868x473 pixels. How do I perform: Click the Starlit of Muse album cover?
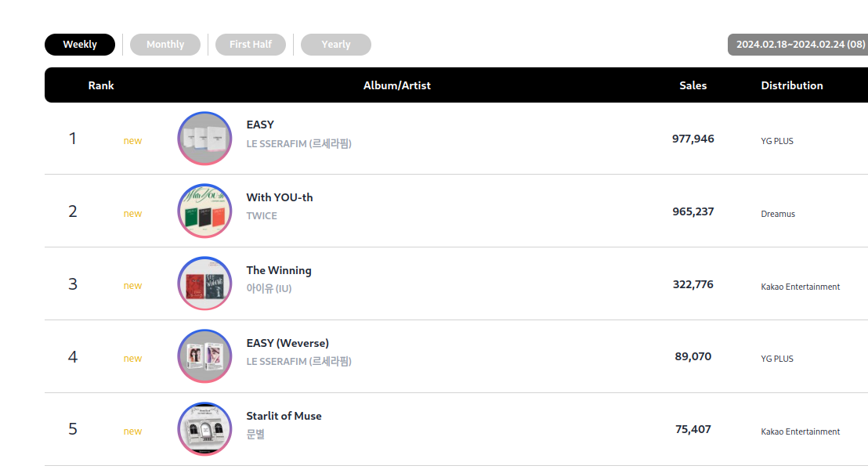(x=204, y=429)
